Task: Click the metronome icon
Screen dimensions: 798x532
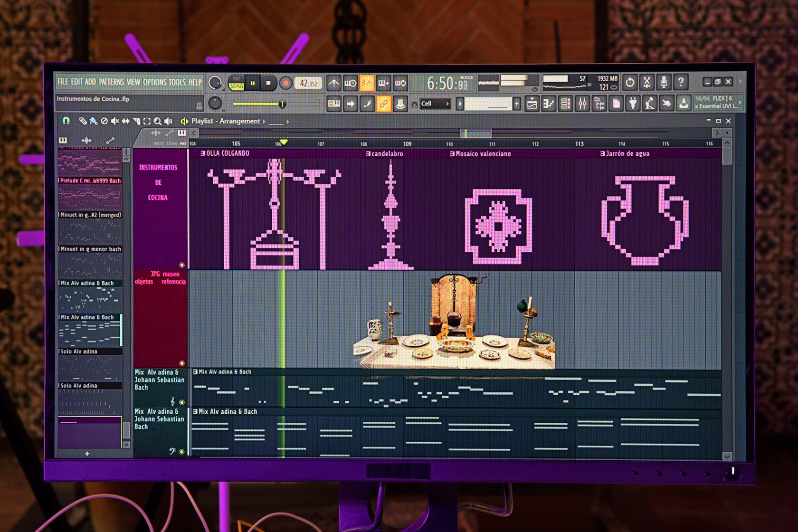Action: tap(334, 84)
